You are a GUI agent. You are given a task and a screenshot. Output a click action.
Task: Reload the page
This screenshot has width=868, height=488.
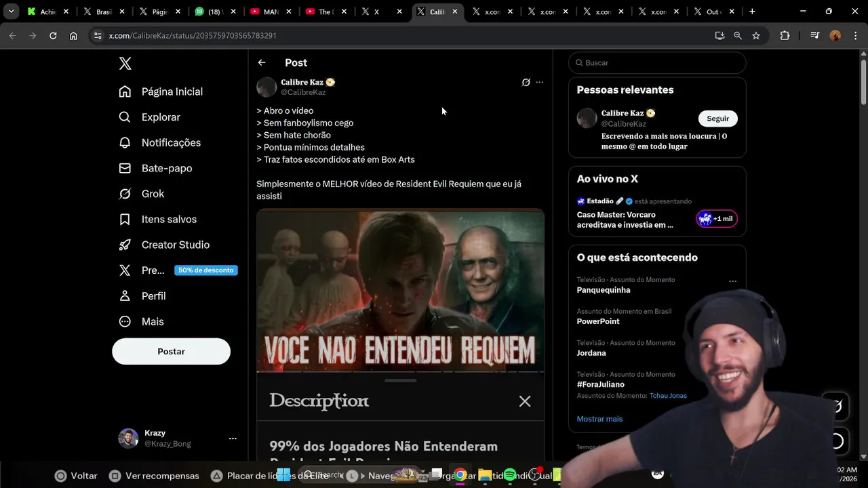(53, 35)
